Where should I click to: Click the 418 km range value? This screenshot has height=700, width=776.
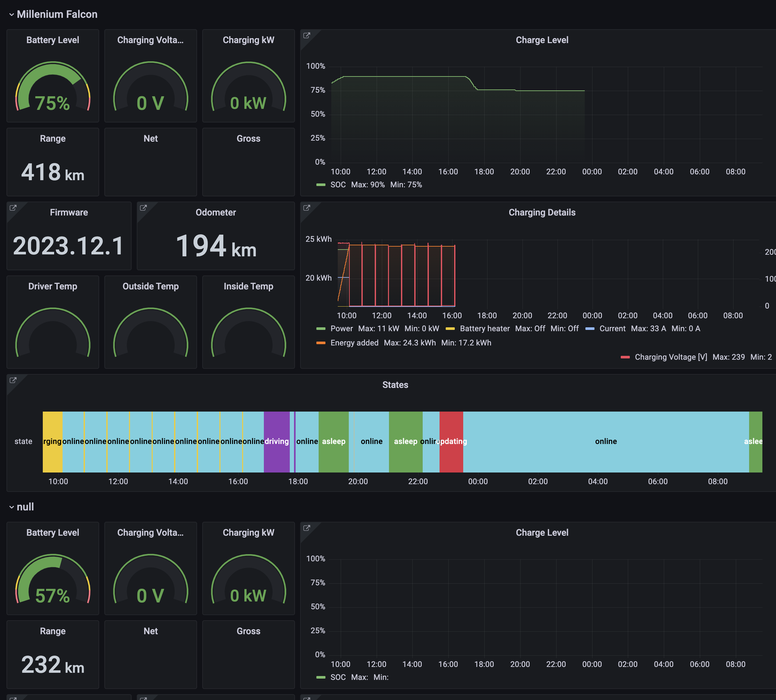coord(53,172)
